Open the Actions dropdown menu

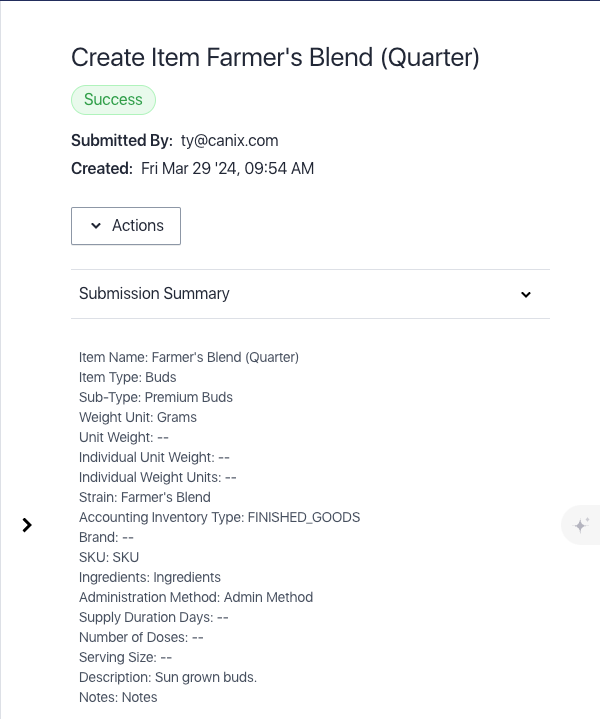tap(126, 226)
